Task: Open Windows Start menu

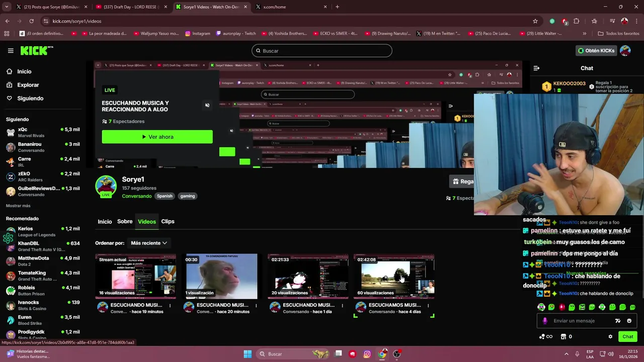Action: tap(248, 354)
